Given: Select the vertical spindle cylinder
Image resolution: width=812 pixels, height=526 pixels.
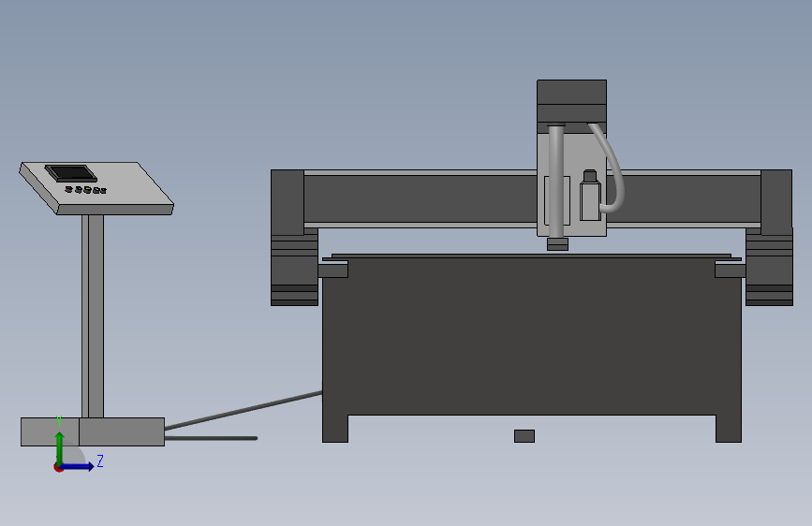Looking at the screenshot, I should tap(555, 182).
